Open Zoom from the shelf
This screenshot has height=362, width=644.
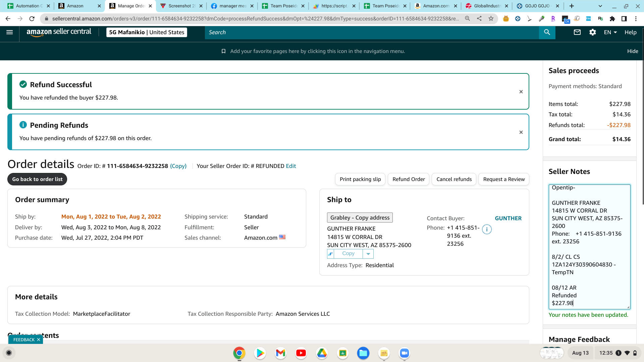pos(405,353)
